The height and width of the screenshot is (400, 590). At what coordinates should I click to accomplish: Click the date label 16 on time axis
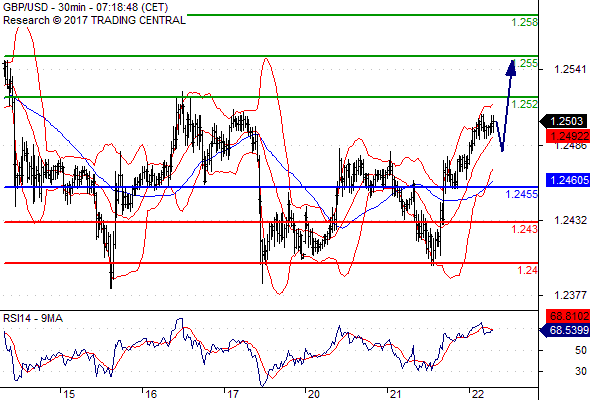coord(151,394)
